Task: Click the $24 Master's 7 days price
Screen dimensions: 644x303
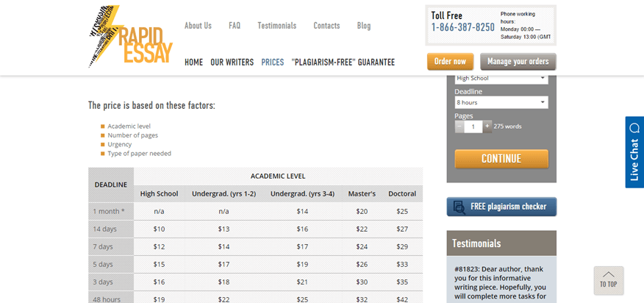Action: click(x=362, y=246)
